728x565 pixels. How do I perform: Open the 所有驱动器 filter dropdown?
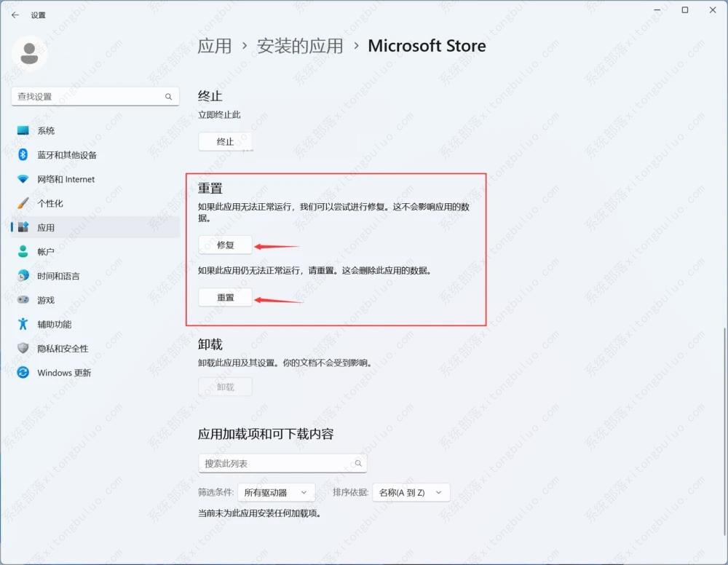[277, 493]
